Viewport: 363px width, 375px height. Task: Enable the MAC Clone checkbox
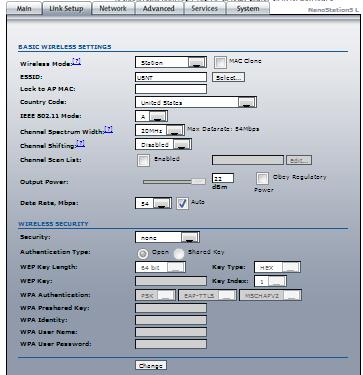220,62
